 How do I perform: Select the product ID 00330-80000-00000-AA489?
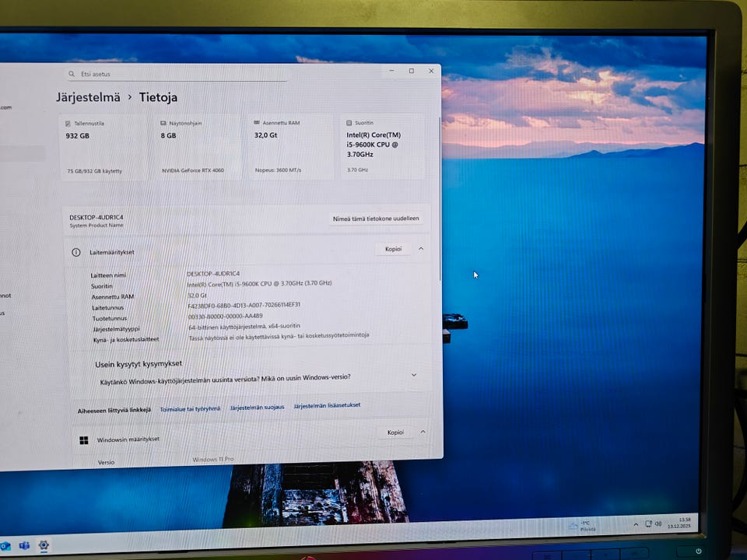pyautogui.click(x=226, y=317)
